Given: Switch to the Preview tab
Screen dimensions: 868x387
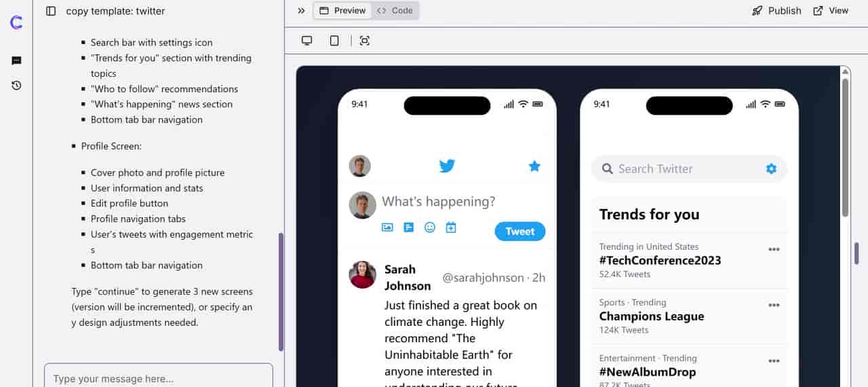Looking at the screenshot, I should [342, 11].
